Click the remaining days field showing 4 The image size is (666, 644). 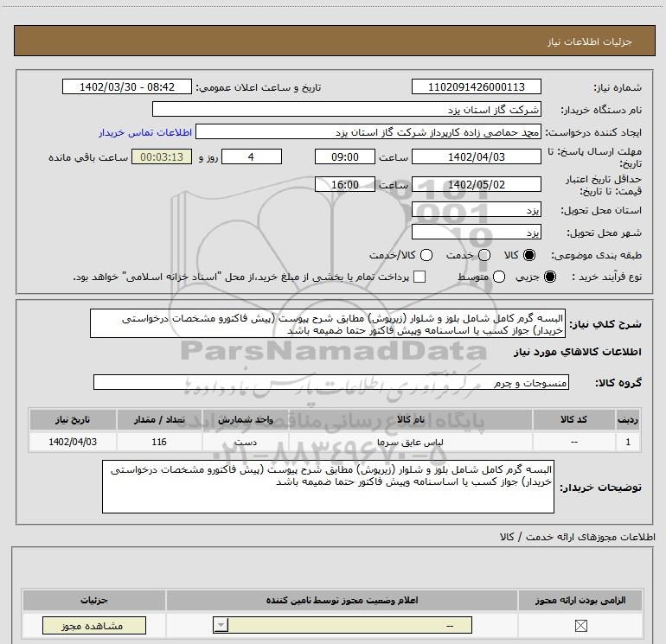click(252, 156)
